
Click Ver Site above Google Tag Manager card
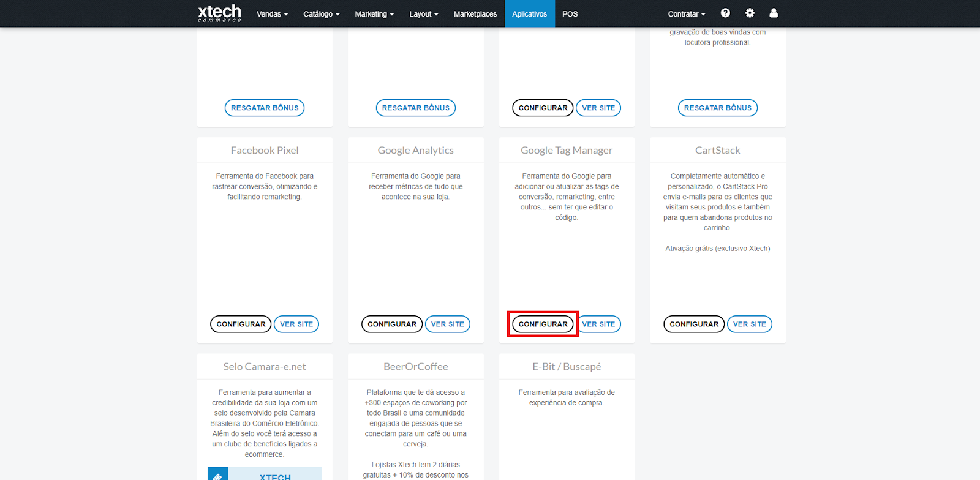tap(598, 108)
